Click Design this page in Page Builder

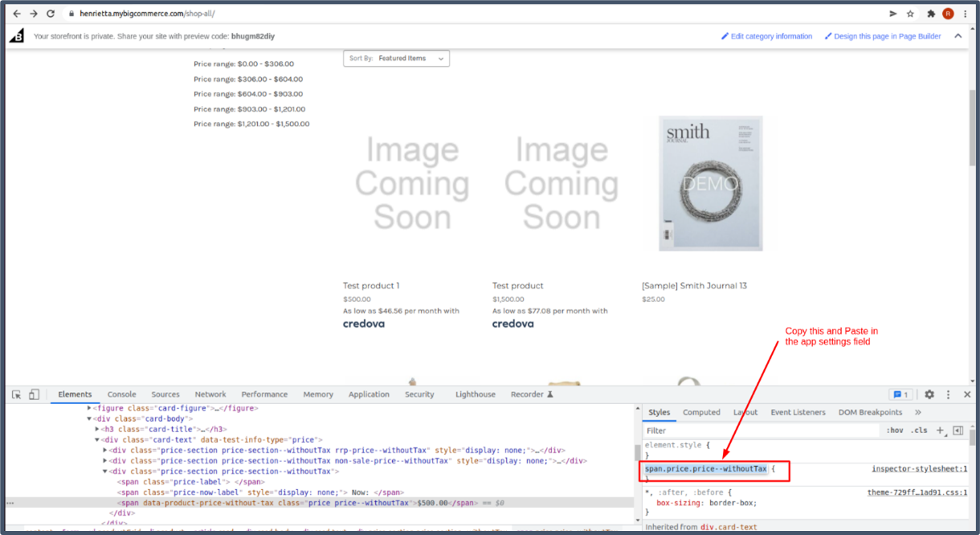tap(887, 36)
